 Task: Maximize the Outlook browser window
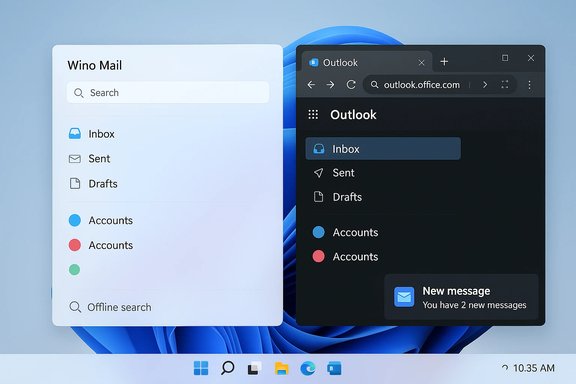(505, 58)
